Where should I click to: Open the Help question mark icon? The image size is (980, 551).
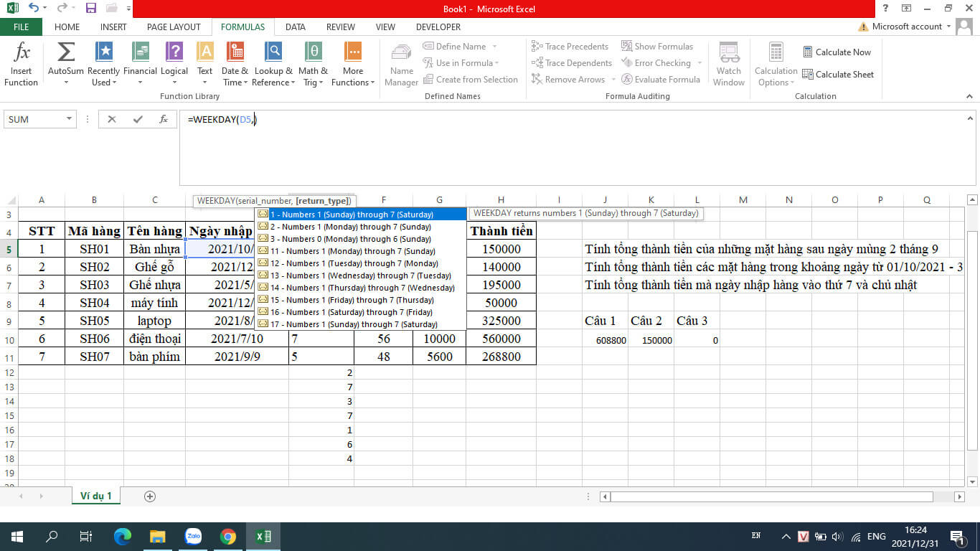[x=885, y=9]
